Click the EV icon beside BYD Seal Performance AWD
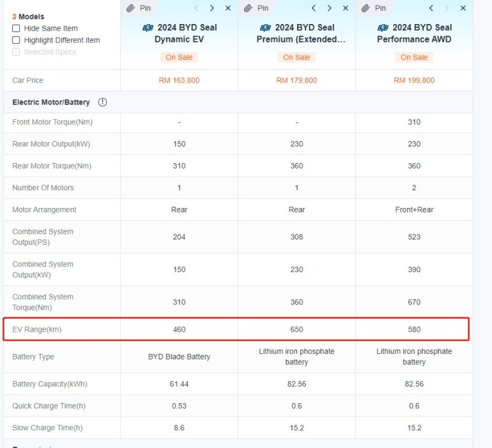Image resolution: width=492 pixels, height=448 pixels. [383, 28]
